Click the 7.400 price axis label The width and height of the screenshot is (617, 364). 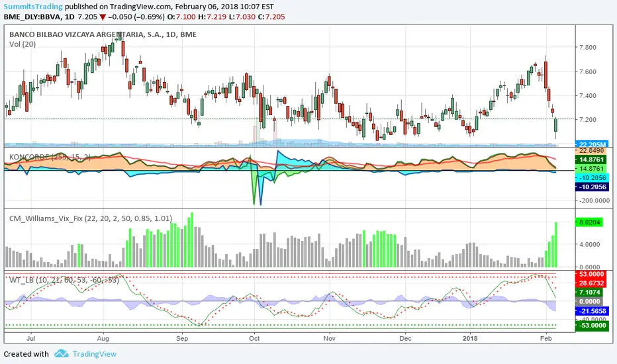[x=587, y=95]
